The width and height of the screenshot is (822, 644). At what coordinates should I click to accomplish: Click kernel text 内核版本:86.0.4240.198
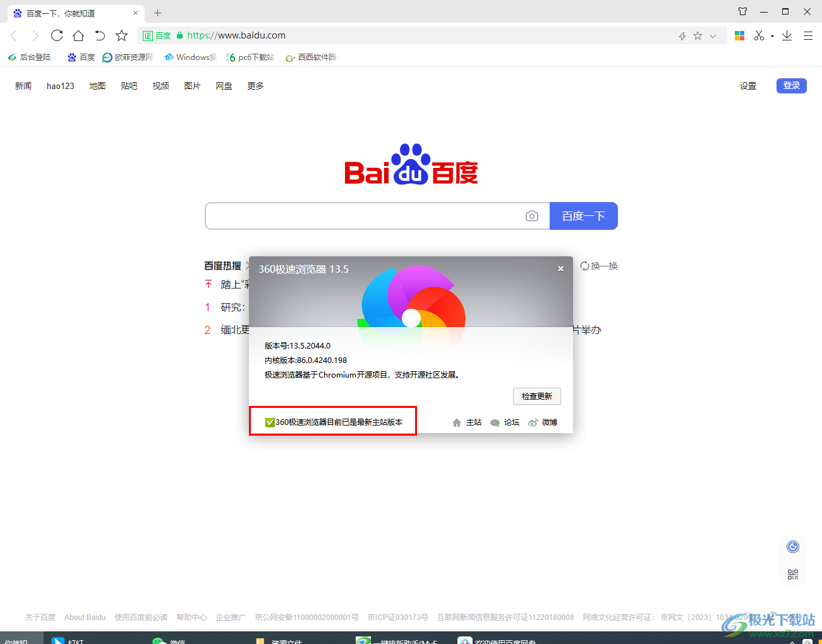(x=306, y=361)
